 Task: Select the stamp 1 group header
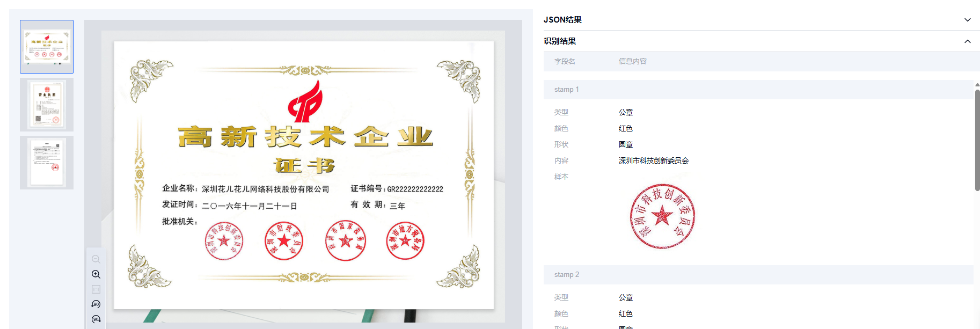pos(567,90)
